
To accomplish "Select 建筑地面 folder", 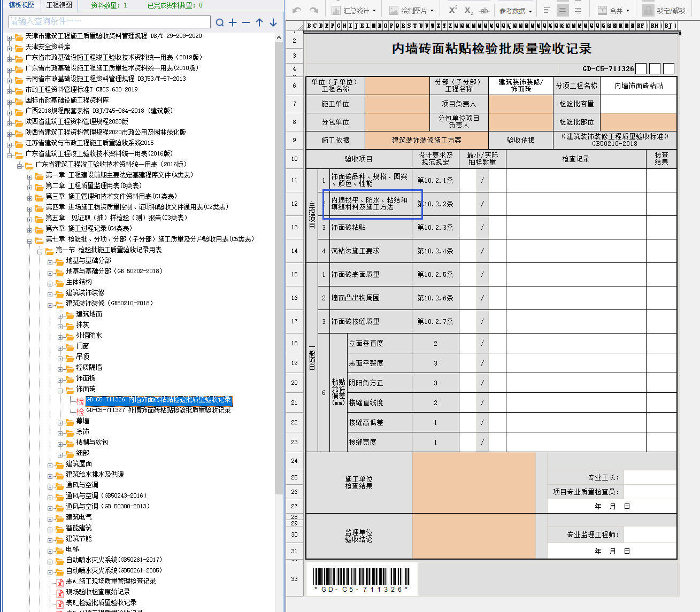I will (89, 314).
